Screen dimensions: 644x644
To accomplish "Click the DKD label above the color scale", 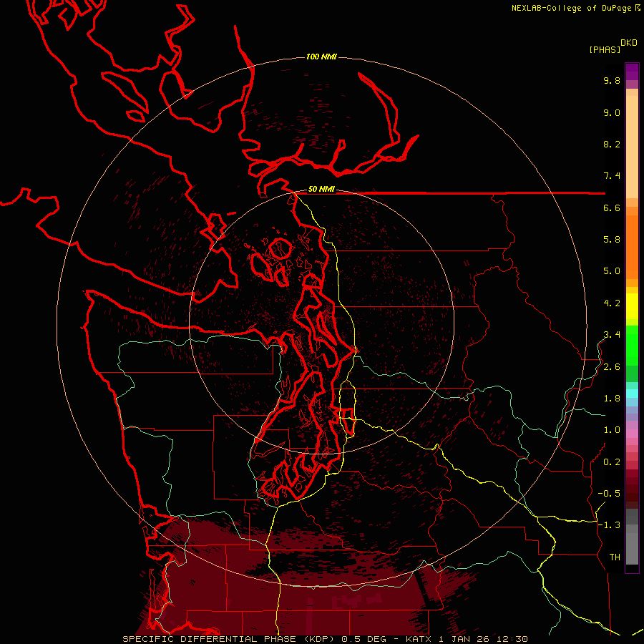I will (629, 42).
